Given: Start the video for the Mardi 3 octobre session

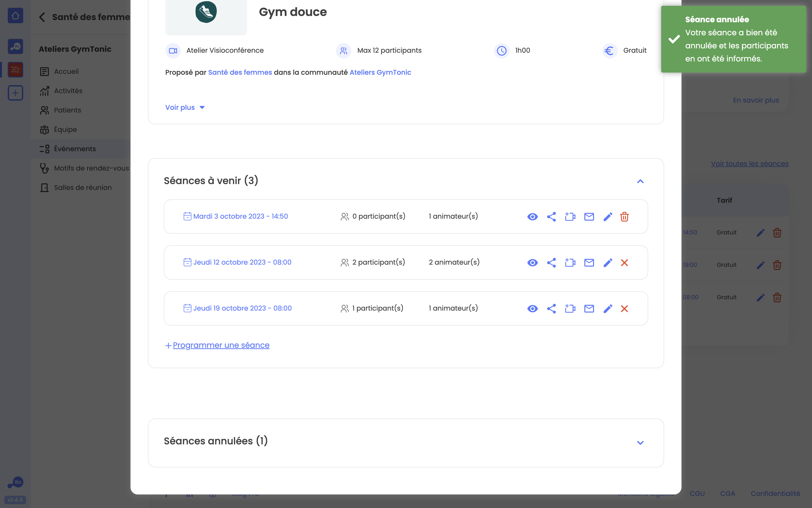Looking at the screenshot, I should [570, 217].
